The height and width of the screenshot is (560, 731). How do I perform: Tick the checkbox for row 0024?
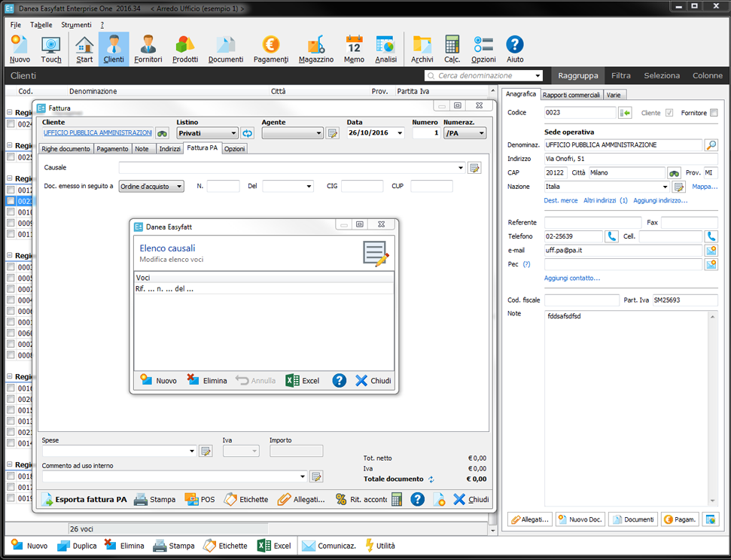pos(11,124)
